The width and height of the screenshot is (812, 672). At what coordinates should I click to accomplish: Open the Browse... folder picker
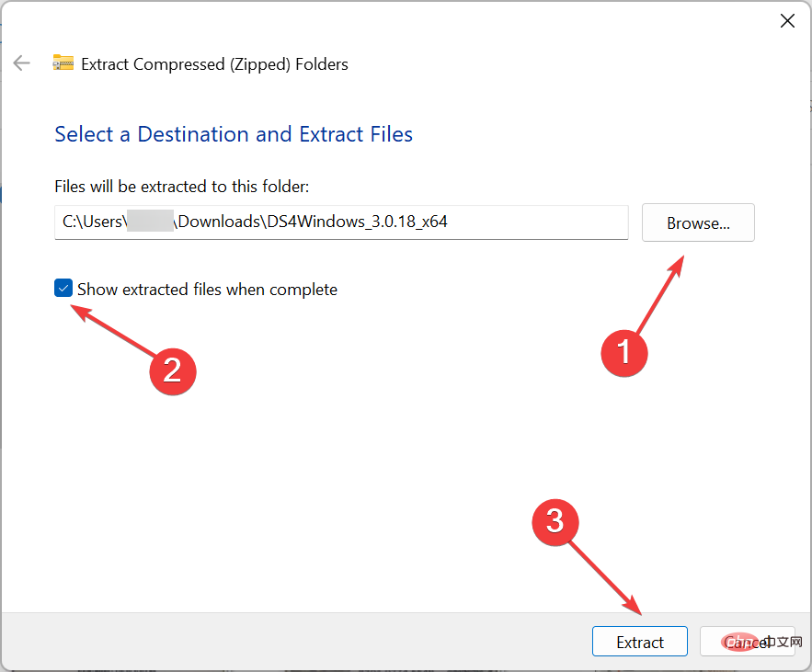tap(698, 223)
